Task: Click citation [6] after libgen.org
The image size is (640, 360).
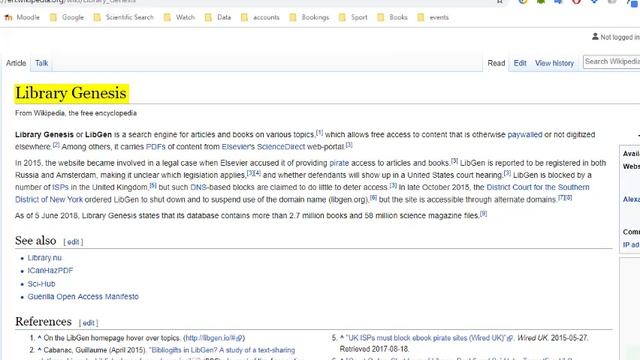Action: [373, 198]
